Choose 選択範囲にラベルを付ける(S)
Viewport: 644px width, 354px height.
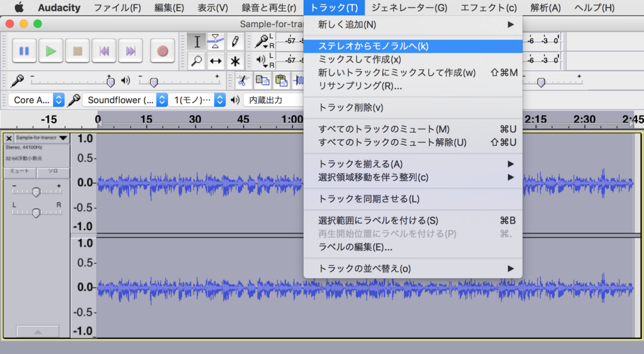click(x=413, y=221)
